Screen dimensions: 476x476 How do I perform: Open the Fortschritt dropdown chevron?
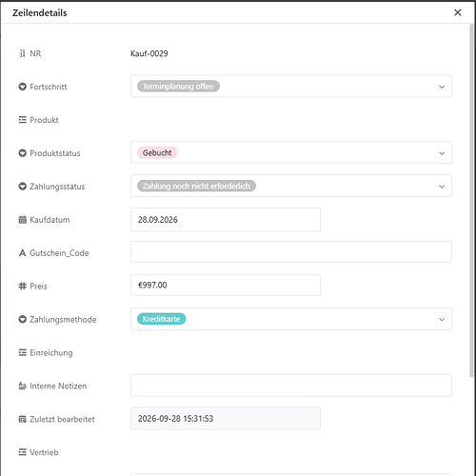coord(442,87)
